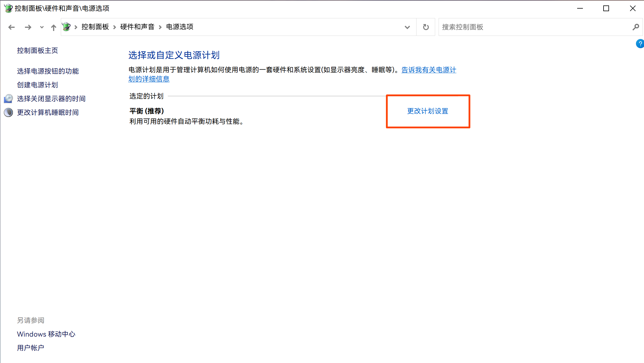Click the moon sleep icon in sidebar
This screenshot has height=363, width=644.
[8, 112]
